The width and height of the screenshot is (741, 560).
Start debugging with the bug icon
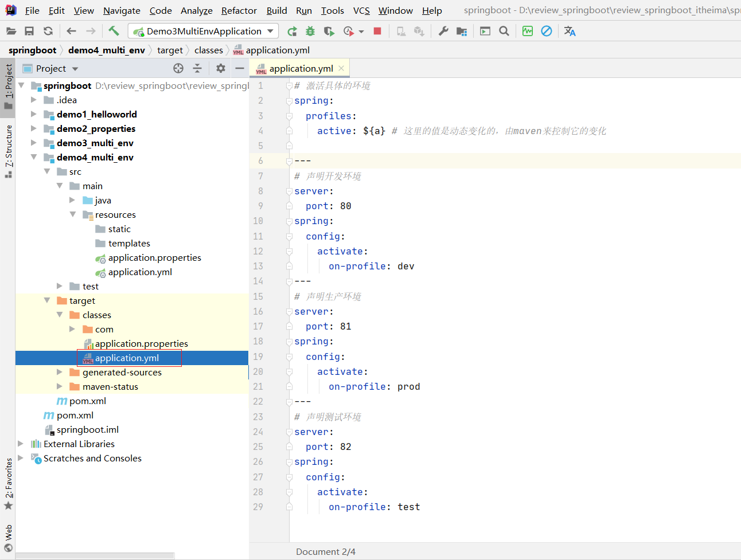[x=310, y=31]
